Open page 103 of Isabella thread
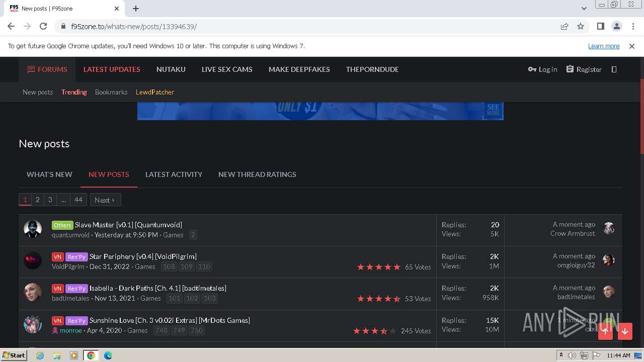644x362 pixels. [210, 298]
